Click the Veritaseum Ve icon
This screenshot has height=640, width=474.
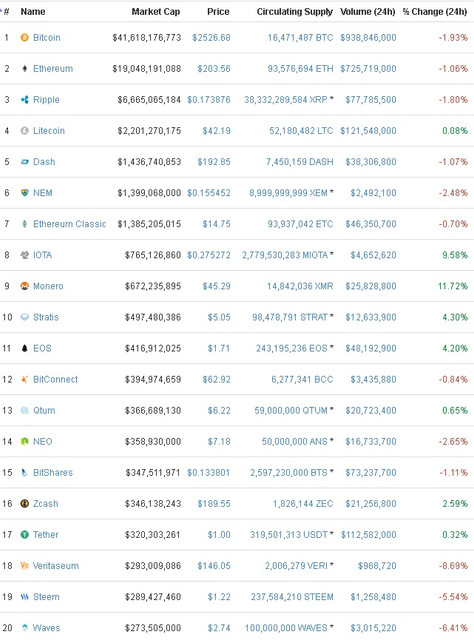(x=24, y=566)
